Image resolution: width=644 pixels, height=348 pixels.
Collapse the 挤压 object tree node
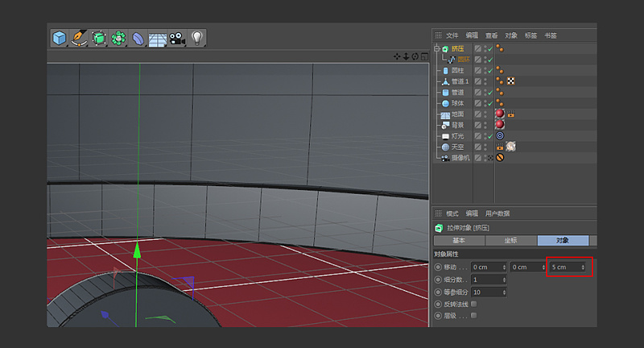(x=437, y=49)
